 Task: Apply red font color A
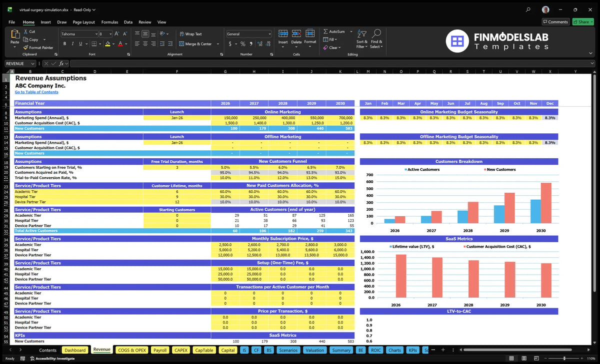[120, 44]
